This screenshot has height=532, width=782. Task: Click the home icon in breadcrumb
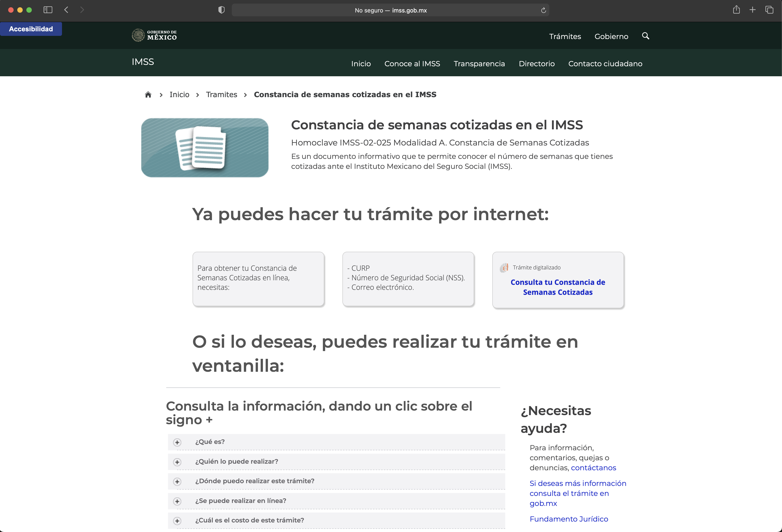[148, 94]
